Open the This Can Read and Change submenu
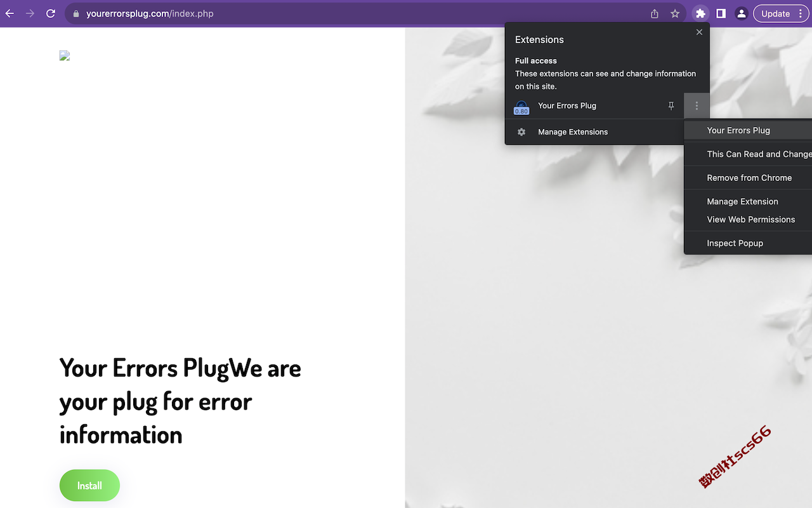Viewport: 812px width, 508px height. [748, 154]
